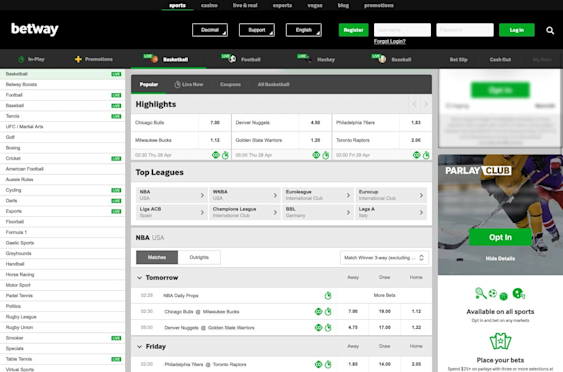Open the vegas top menu

pyautogui.click(x=315, y=5)
